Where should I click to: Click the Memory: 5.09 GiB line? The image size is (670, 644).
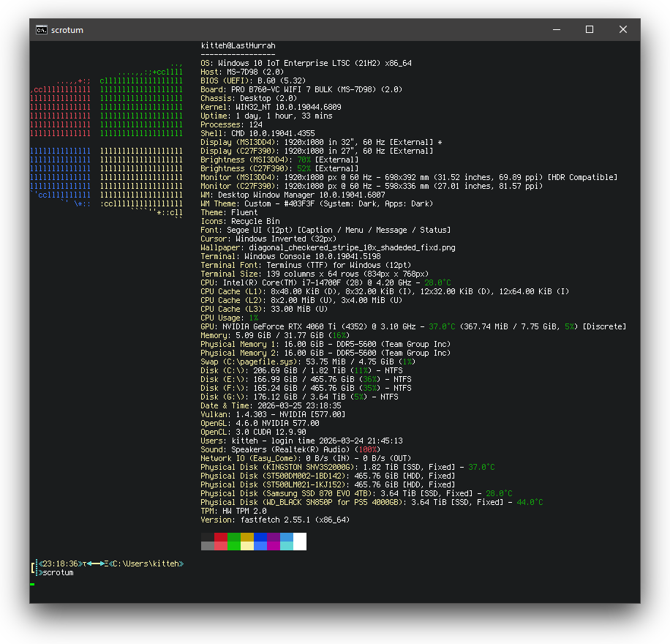(275, 335)
